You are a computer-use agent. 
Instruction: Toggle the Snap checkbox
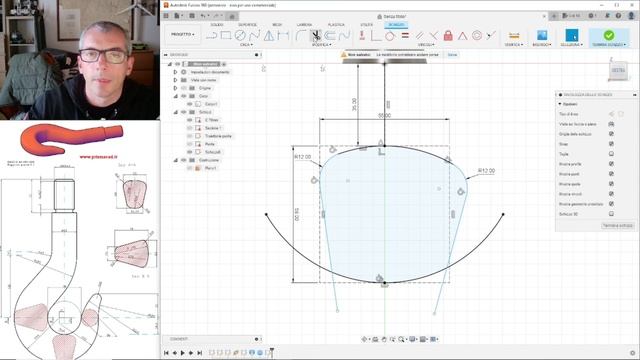point(611,144)
